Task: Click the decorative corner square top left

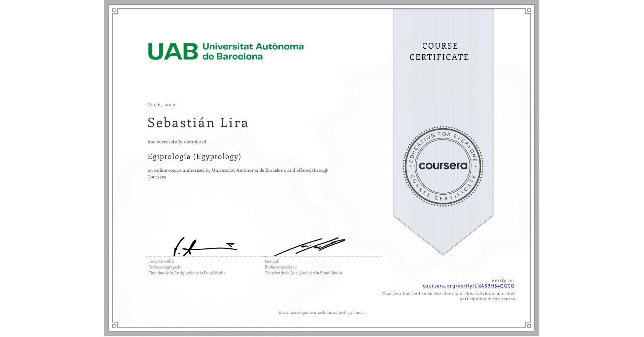Action: tap(113, 11)
